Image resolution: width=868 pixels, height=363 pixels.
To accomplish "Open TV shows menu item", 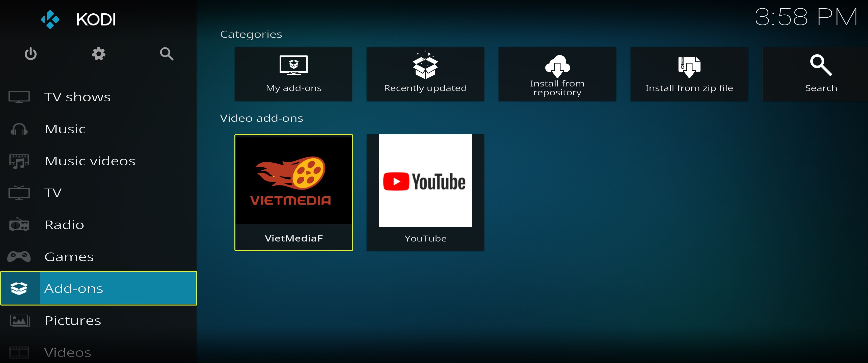I will tap(98, 97).
